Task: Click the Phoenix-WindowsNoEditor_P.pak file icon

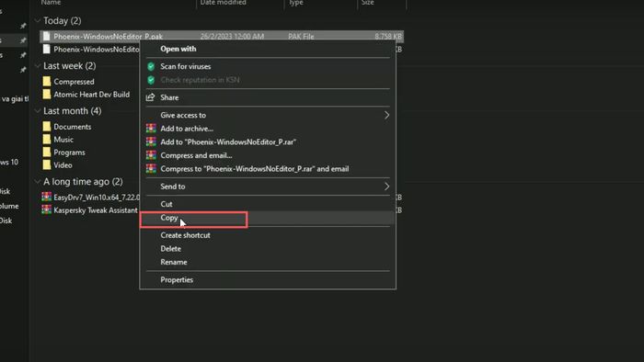Action: [x=46, y=37]
